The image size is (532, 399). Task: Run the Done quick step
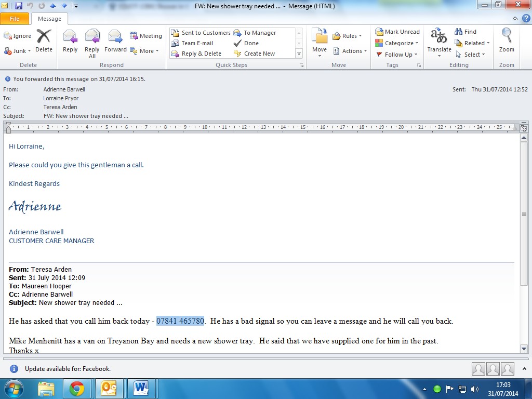click(246, 43)
